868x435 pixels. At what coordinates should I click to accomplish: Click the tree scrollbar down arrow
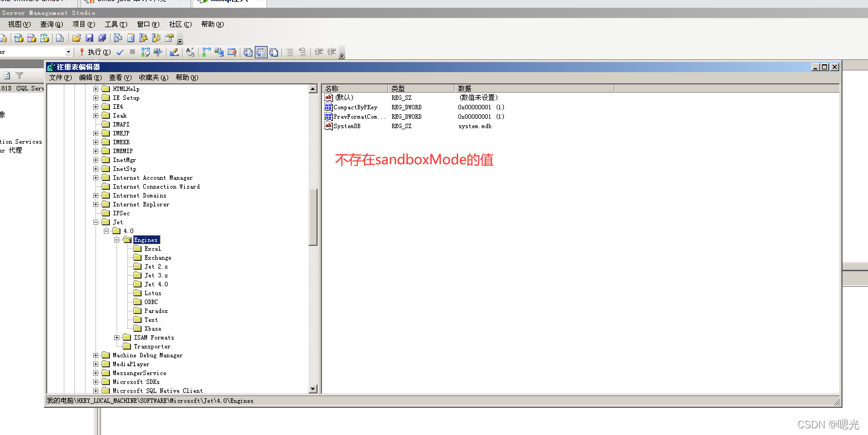tap(313, 389)
